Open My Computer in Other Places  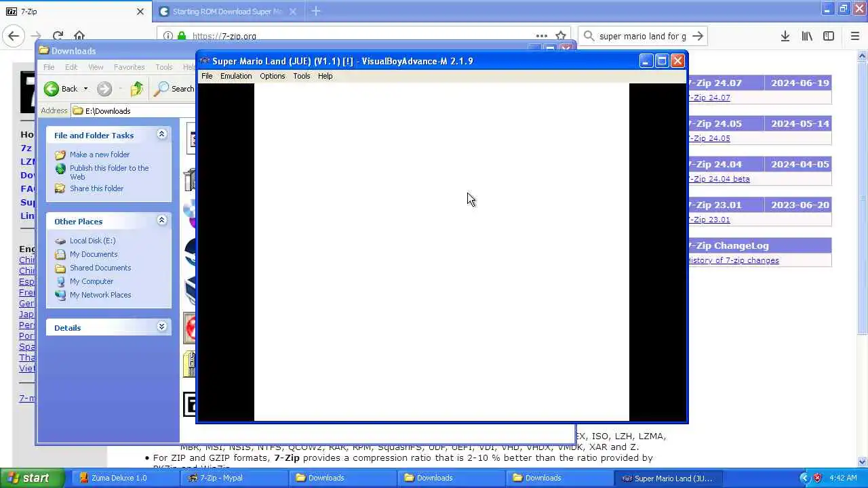pos(92,281)
